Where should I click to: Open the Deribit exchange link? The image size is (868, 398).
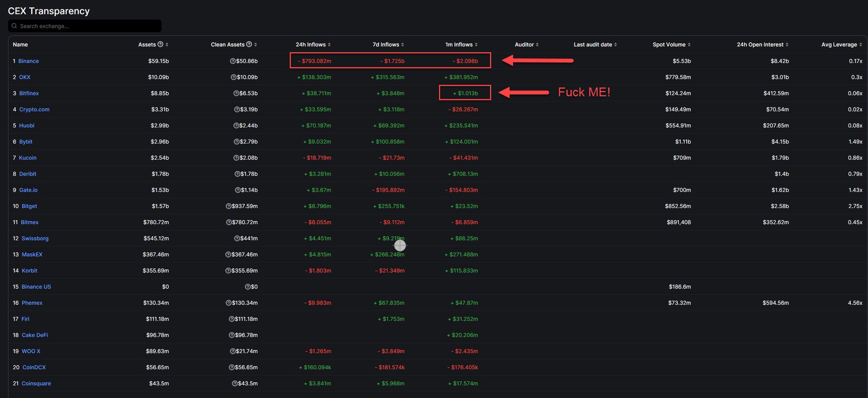pos(28,174)
